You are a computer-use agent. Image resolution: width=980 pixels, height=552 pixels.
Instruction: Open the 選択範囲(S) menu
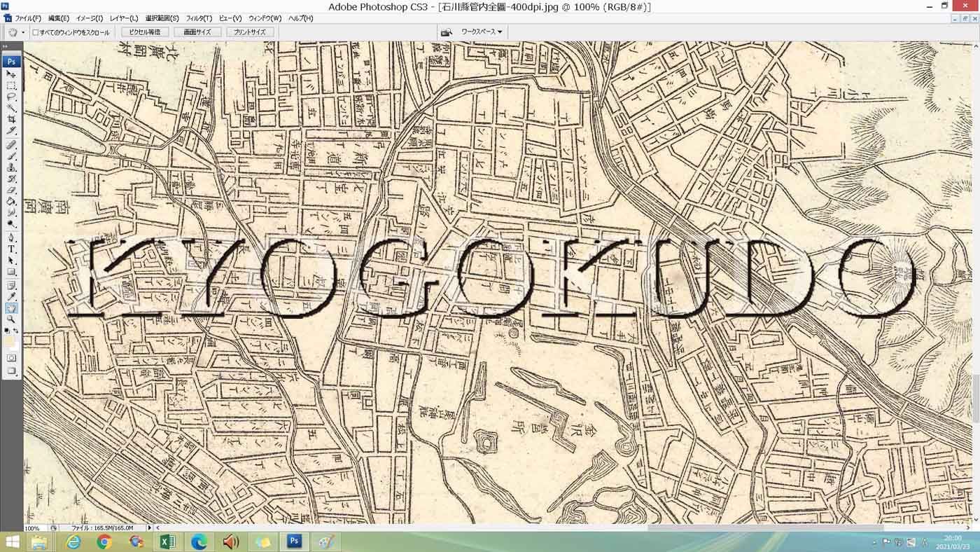click(x=162, y=18)
